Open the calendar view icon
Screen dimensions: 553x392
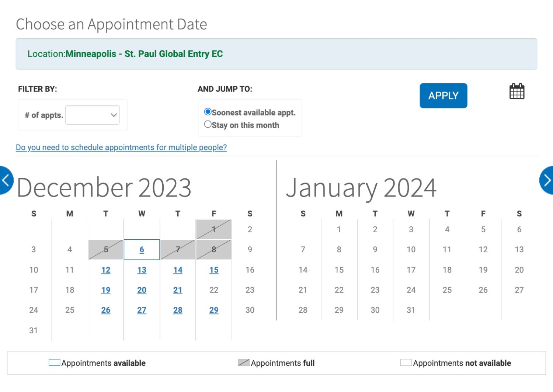click(517, 91)
